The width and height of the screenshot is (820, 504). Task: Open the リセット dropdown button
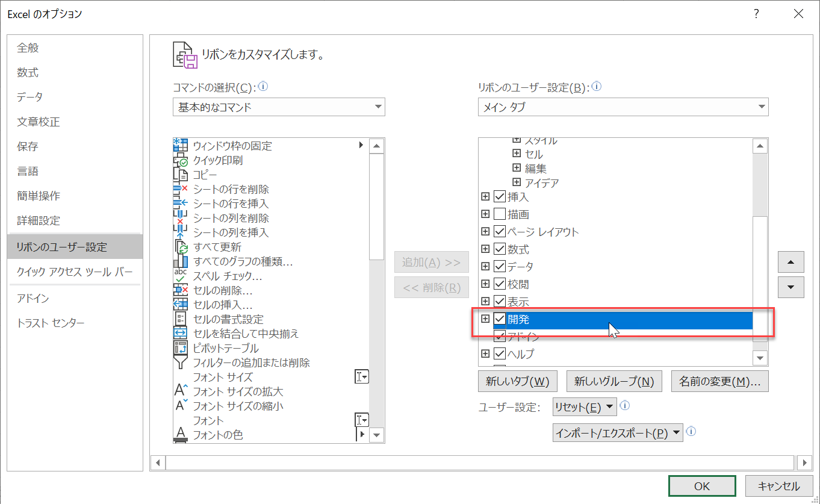pos(585,407)
